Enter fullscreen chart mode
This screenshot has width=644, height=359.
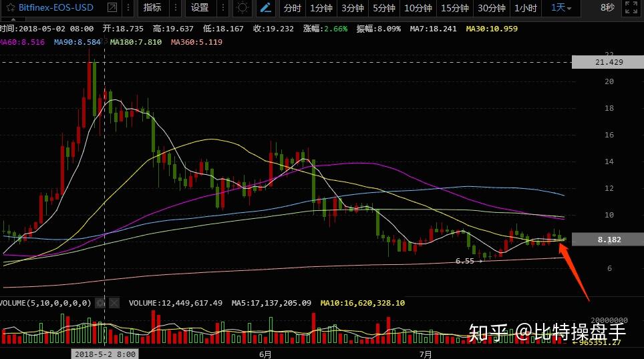(x=631, y=8)
